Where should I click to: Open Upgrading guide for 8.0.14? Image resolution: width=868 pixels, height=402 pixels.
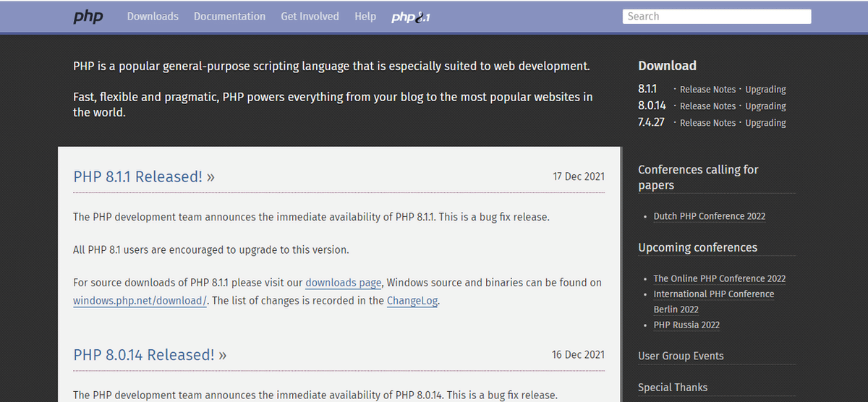pos(765,106)
